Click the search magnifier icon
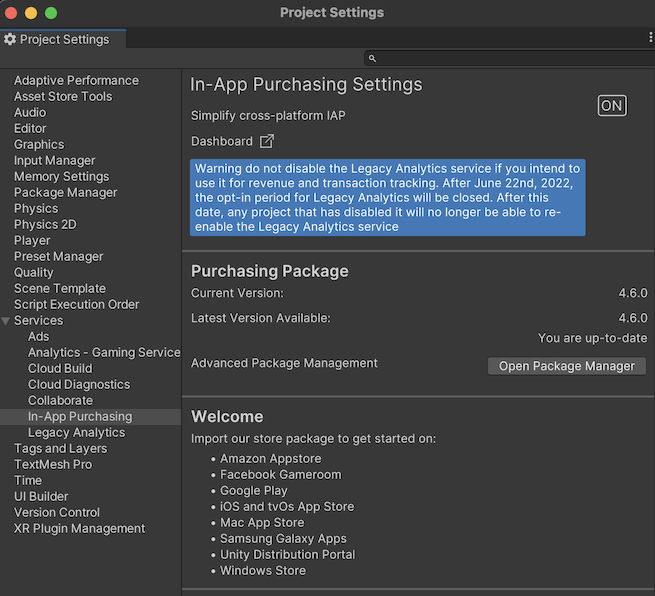This screenshot has height=596, width=655. [372, 59]
